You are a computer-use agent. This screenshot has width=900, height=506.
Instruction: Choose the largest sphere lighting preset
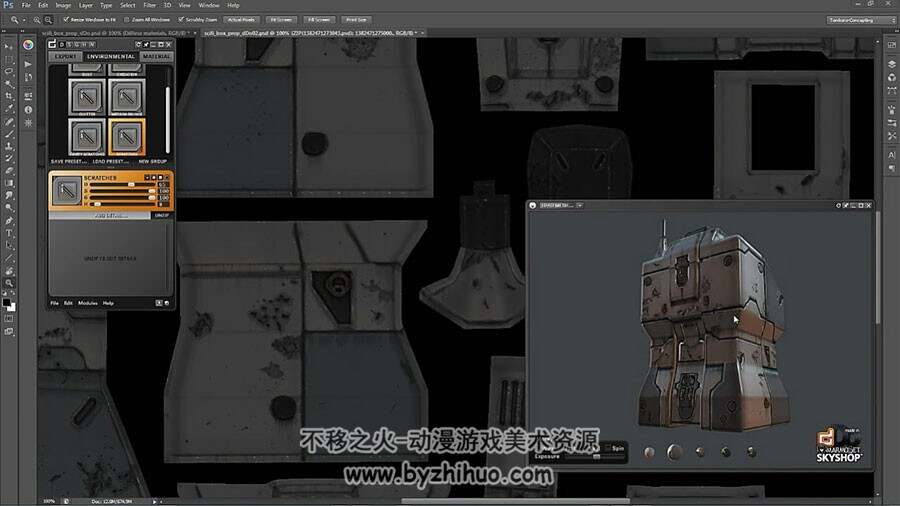(x=674, y=452)
